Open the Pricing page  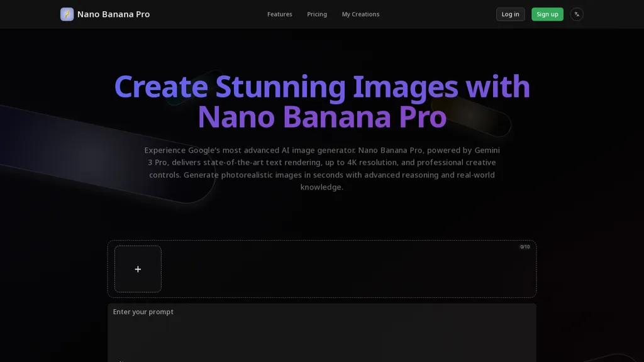[x=317, y=14]
